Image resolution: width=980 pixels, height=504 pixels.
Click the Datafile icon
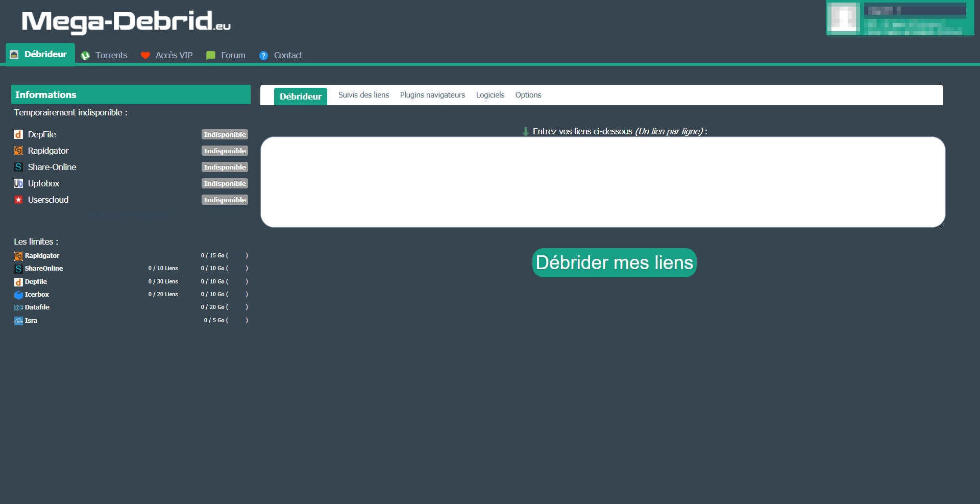(x=18, y=307)
